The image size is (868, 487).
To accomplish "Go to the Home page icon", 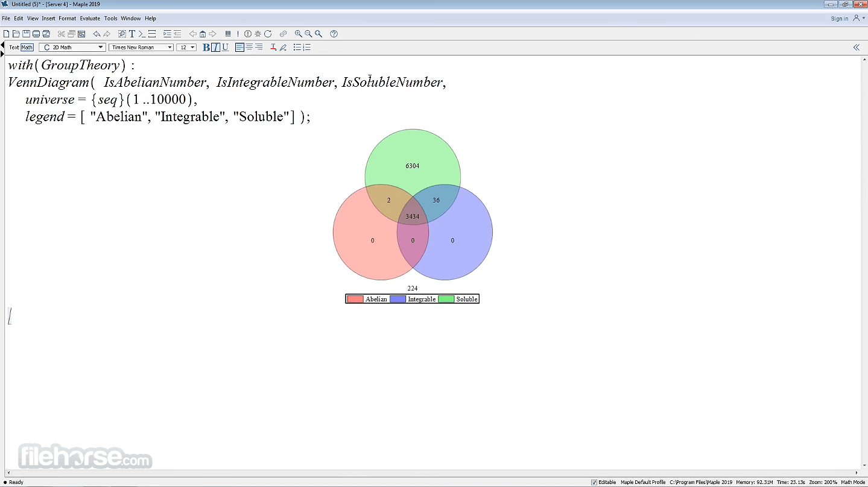I will click(x=203, y=34).
